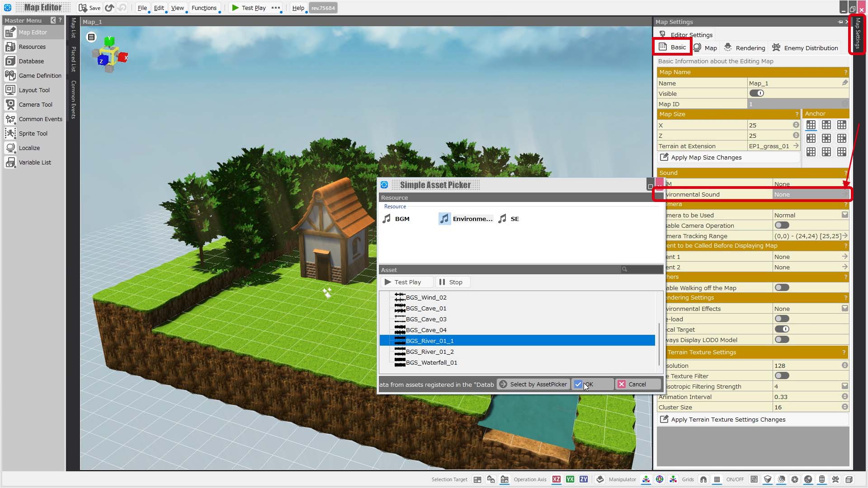Toggle the Map Visible switch
868x488 pixels.
tap(757, 94)
